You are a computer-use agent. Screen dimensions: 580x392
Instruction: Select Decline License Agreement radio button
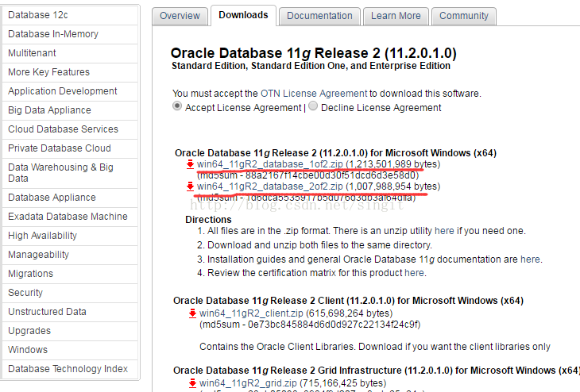313,106
